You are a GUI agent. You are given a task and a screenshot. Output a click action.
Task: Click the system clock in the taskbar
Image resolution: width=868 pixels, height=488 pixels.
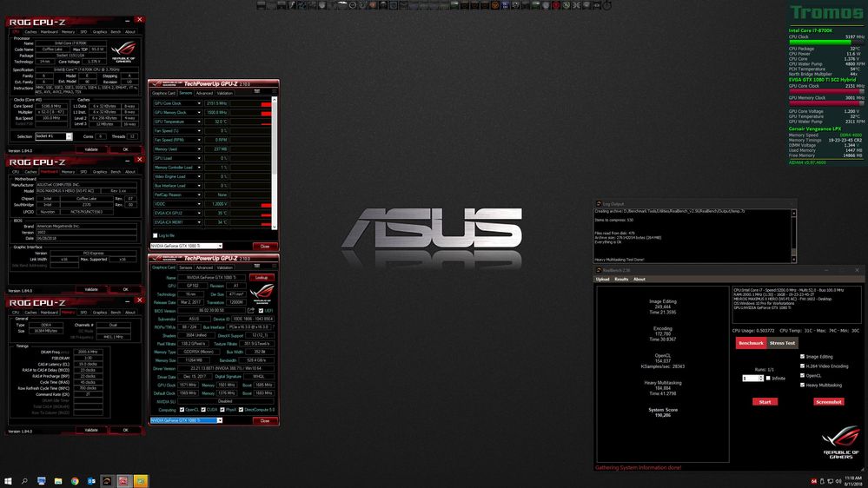pyautogui.click(x=853, y=481)
